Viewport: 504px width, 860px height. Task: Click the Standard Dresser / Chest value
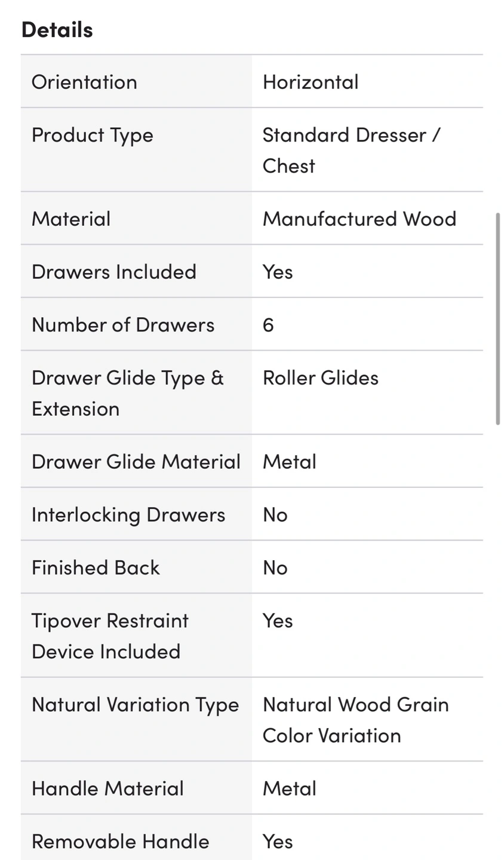pos(351,150)
